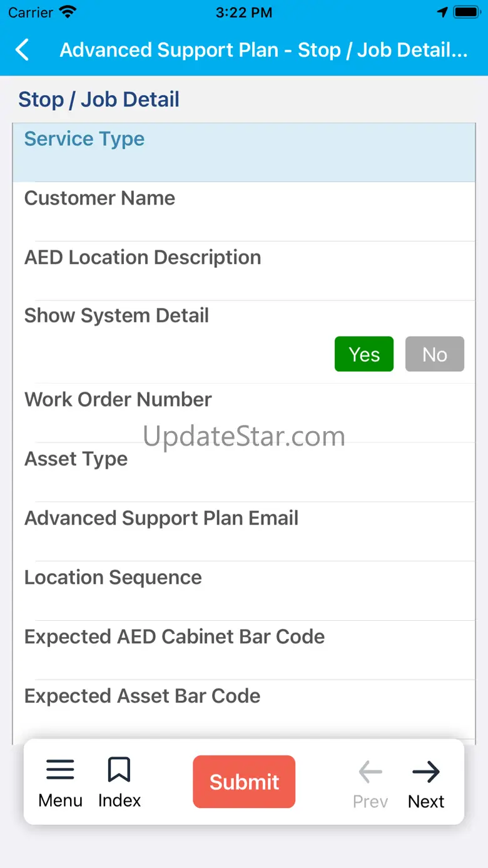Tap the location arrow status icon
Image resolution: width=488 pixels, height=868 pixels.
pyautogui.click(x=442, y=12)
